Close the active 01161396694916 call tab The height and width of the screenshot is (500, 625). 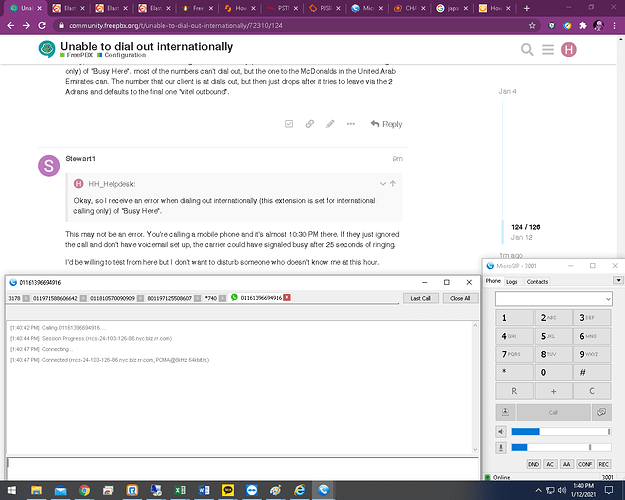coord(287,298)
